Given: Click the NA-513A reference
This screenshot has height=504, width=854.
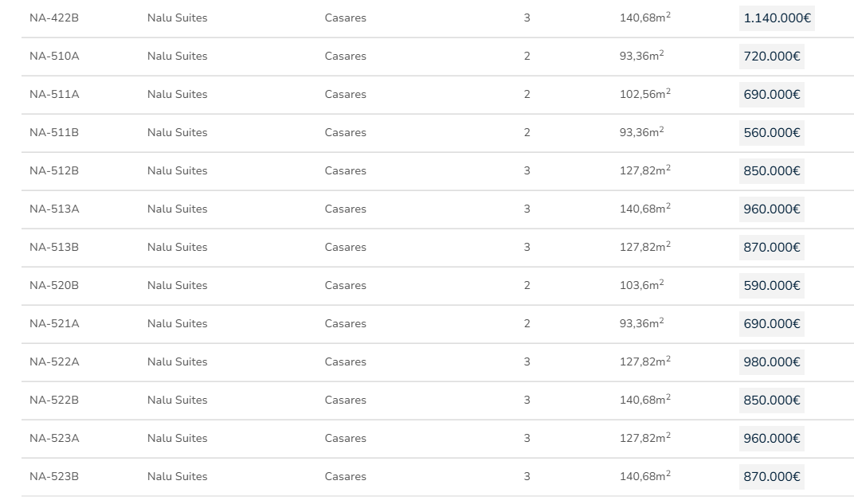Looking at the screenshot, I should [54, 209].
